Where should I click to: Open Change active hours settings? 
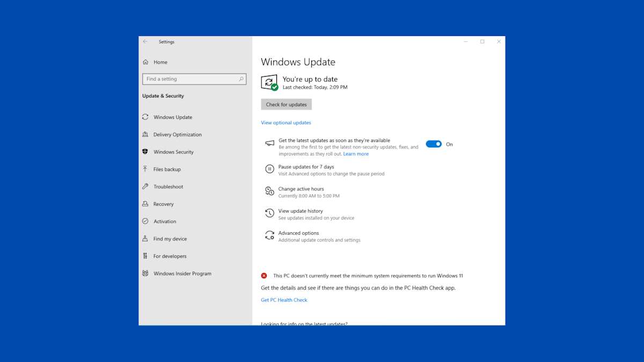(x=301, y=189)
